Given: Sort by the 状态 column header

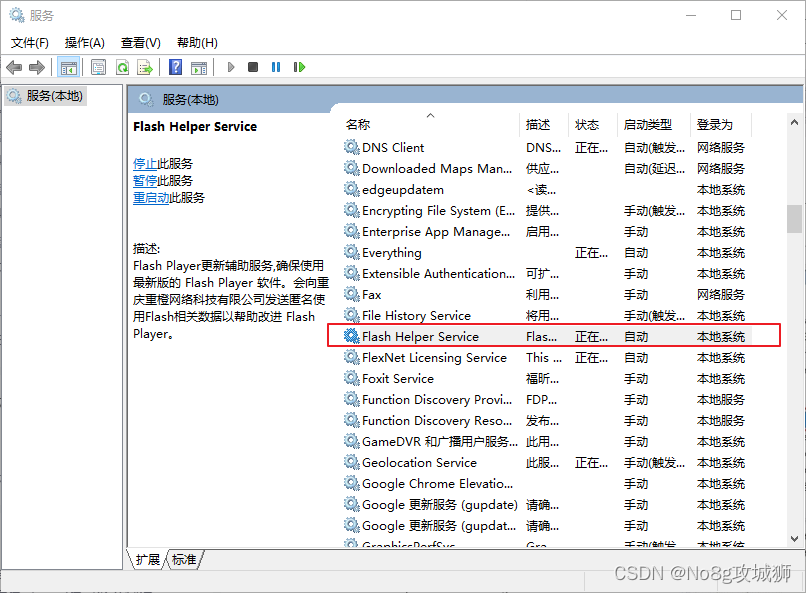Looking at the screenshot, I should [592, 124].
